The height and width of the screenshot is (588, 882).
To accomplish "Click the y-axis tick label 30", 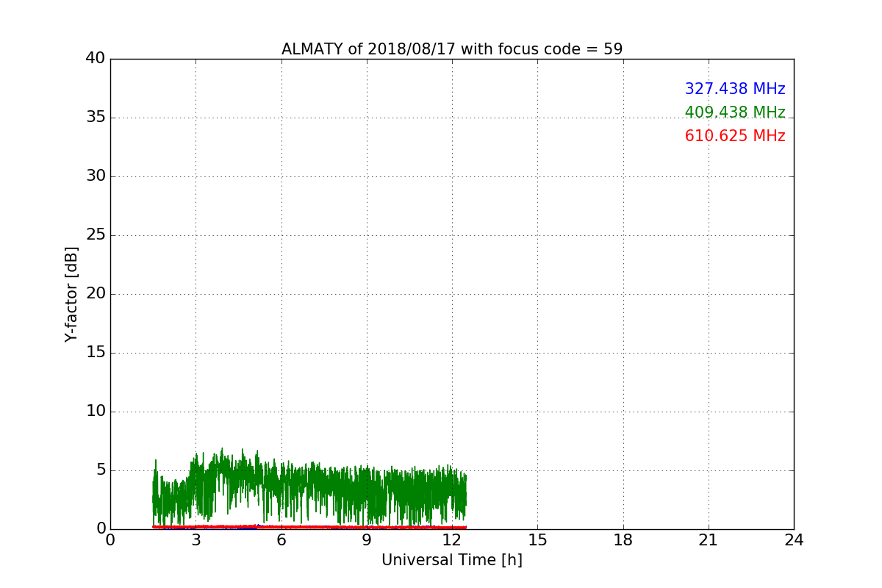I will (x=95, y=176).
